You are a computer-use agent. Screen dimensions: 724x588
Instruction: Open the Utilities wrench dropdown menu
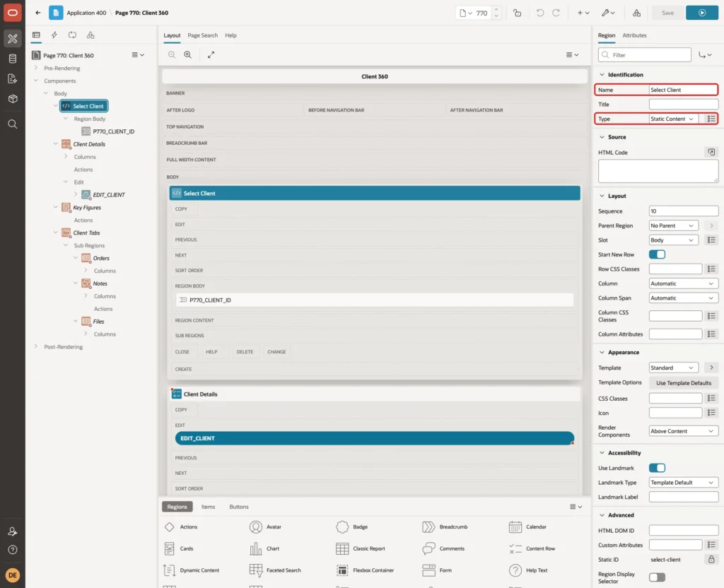608,13
